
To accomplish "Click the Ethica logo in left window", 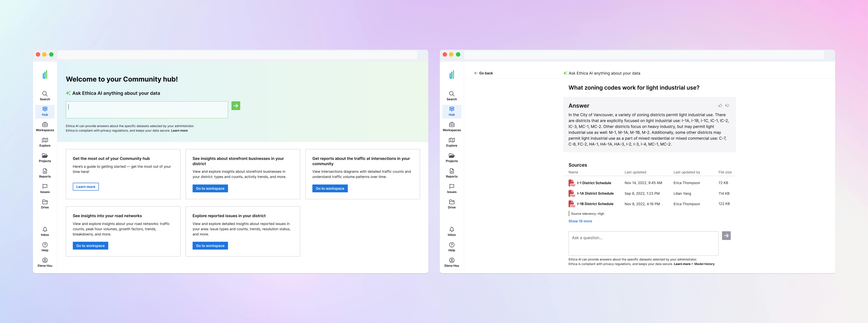I will click(x=45, y=74).
